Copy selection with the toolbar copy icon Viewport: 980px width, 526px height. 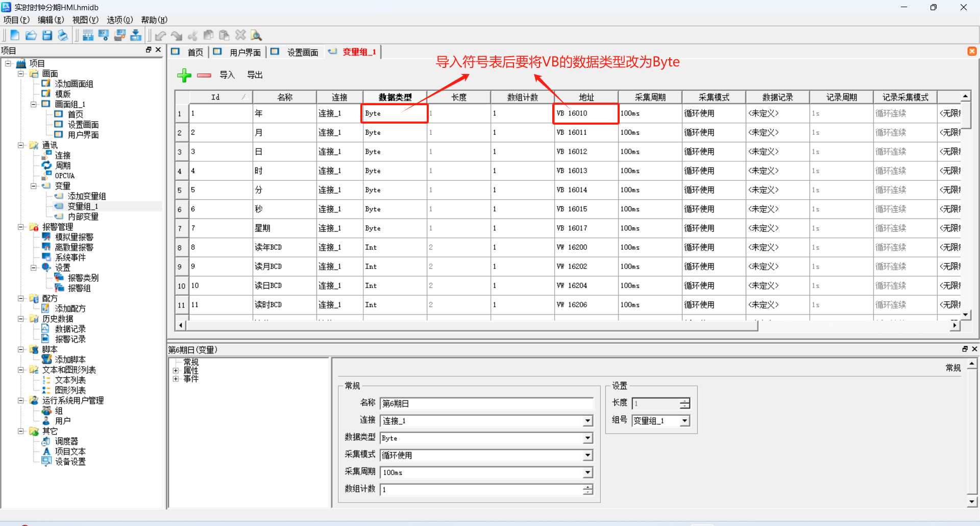click(208, 35)
